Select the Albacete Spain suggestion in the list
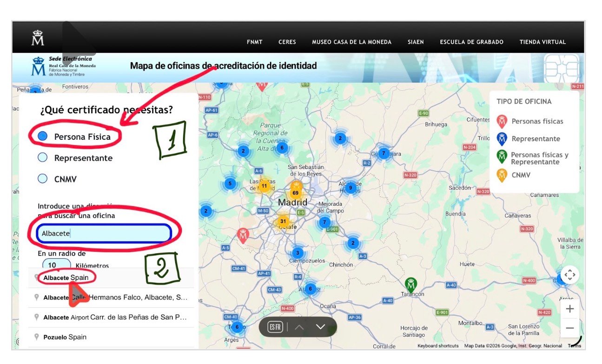 pos(65,278)
